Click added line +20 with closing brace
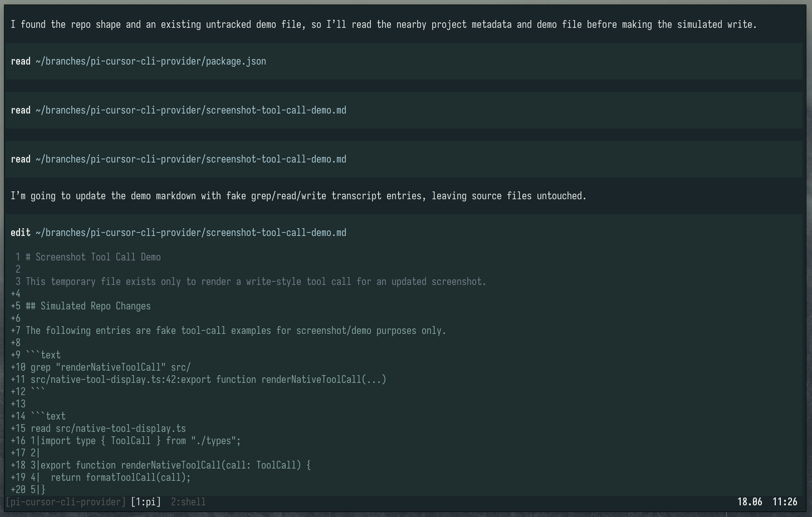Screen dimensions: 812x517 click(28, 490)
